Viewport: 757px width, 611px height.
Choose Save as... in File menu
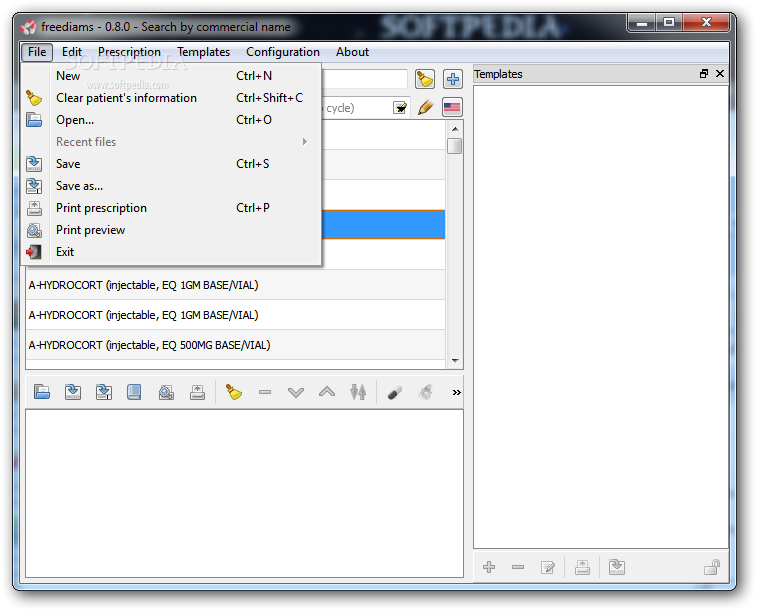pos(171,186)
